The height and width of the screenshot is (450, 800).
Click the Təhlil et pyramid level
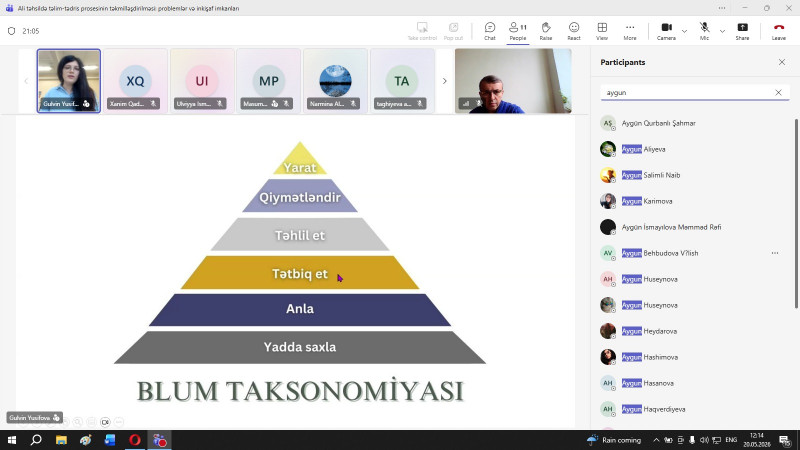tap(300, 235)
